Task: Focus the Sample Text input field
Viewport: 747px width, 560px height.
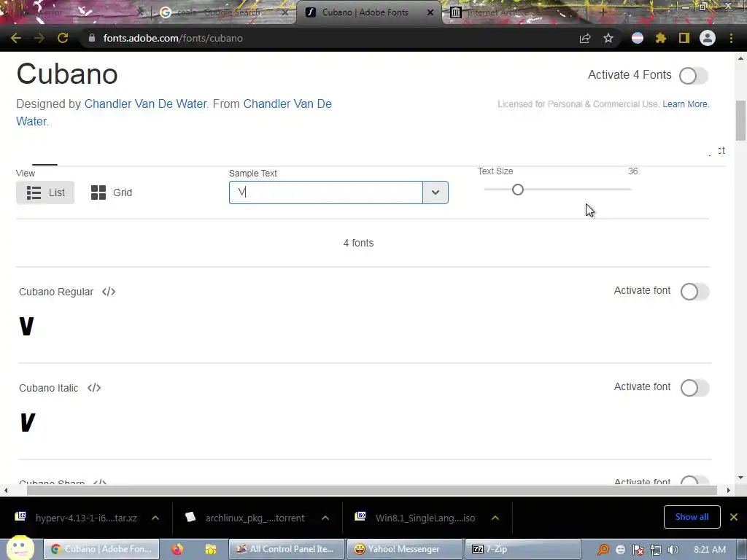Action: coord(326,192)
